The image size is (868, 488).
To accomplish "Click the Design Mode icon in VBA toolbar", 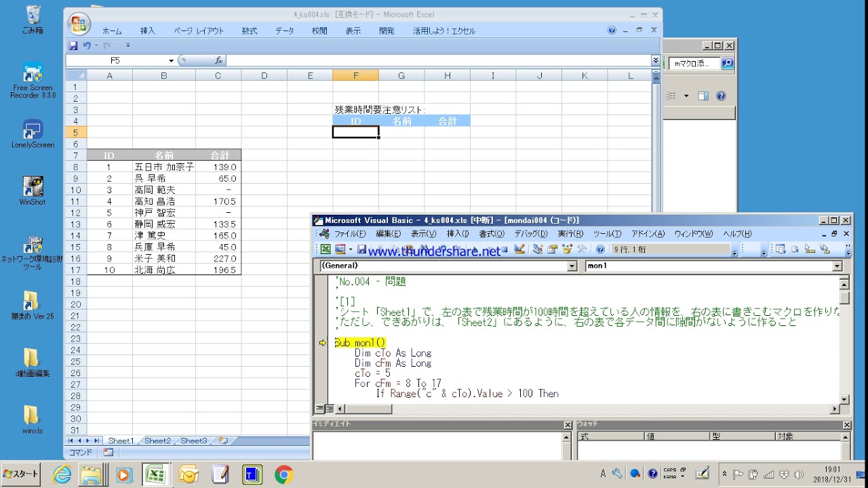I will [x=519, y=249].
